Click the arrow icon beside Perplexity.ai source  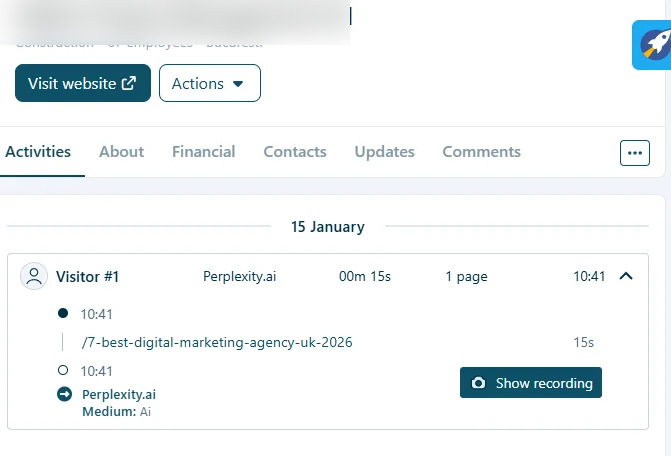pyautogui.click(x=65, y=394)
